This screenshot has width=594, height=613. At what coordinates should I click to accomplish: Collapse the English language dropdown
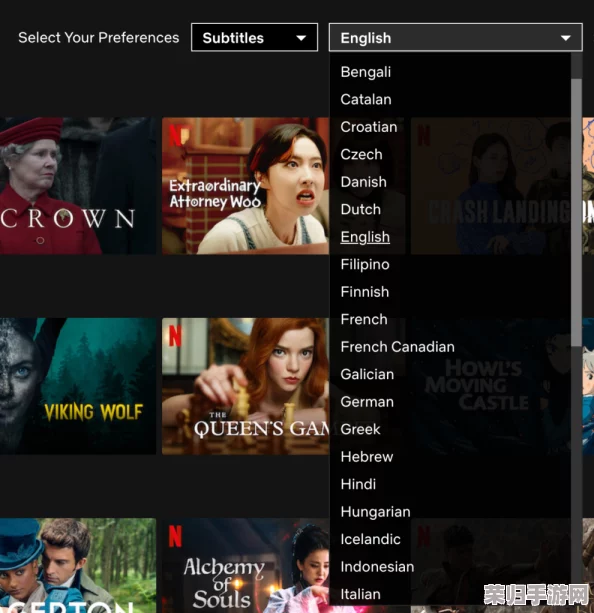tap(456, 38)
